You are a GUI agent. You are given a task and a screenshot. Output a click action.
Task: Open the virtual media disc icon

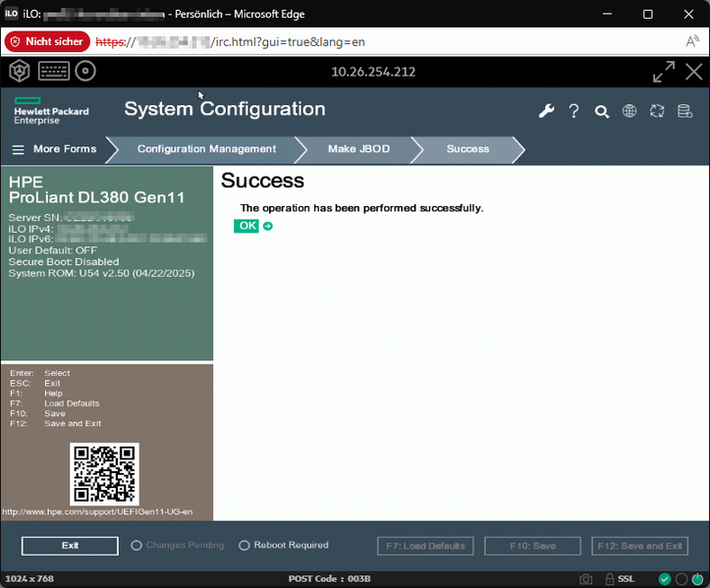pyautogui.click(x=85, y=71)
